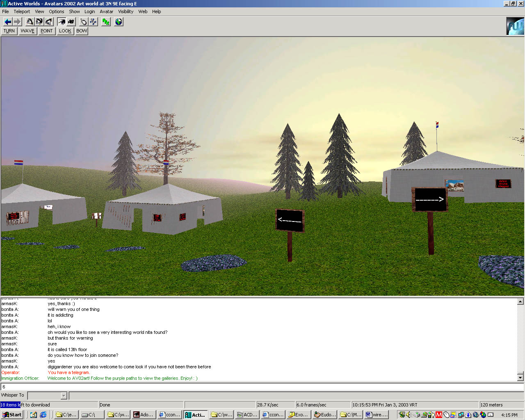Click the chat scrollbar up arrow
Screen dimensions: 525x420
click(520, 301)
